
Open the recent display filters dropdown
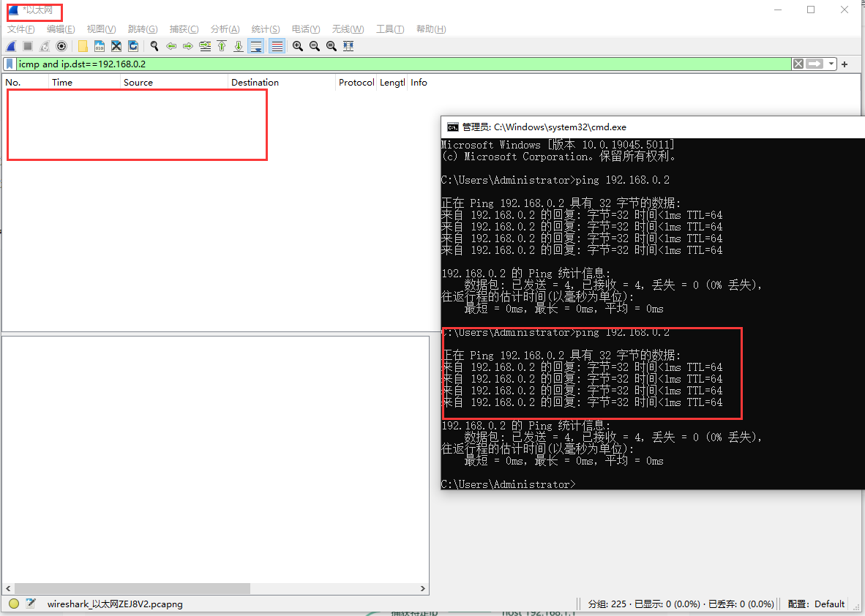click(831, 64)
